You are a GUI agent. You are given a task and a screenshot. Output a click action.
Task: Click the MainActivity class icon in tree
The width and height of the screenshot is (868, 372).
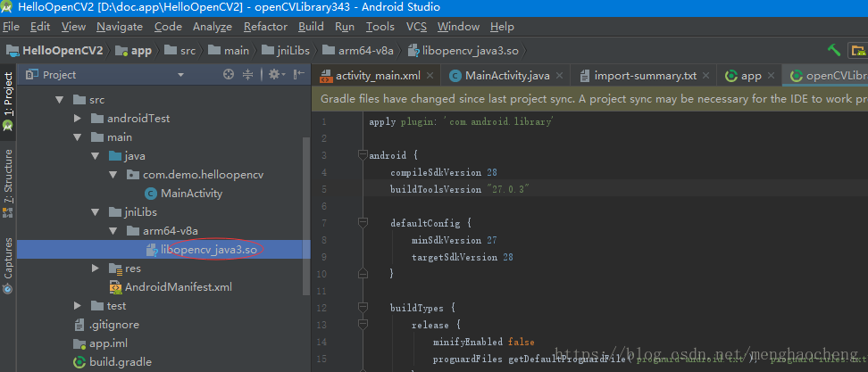[x=151, y=194]
